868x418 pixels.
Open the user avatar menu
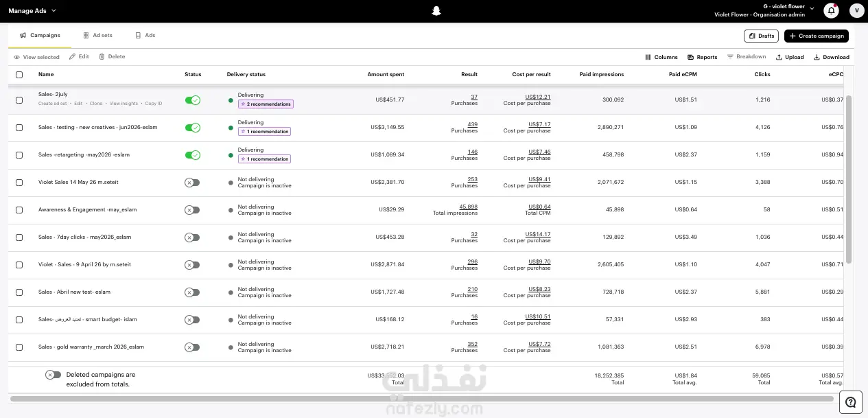point(856,10)
